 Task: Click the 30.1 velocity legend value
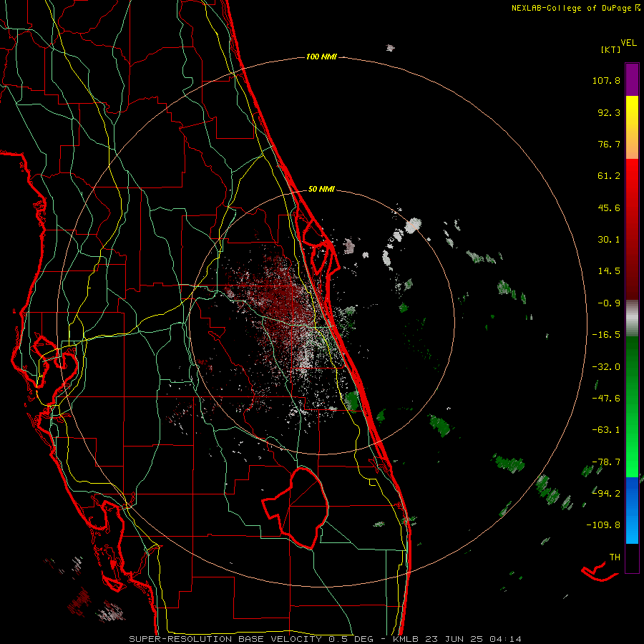tap(609, 240)
